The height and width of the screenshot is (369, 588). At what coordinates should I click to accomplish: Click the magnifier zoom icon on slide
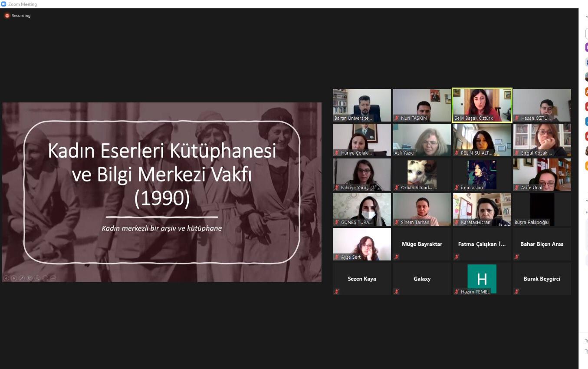point(37,278)
